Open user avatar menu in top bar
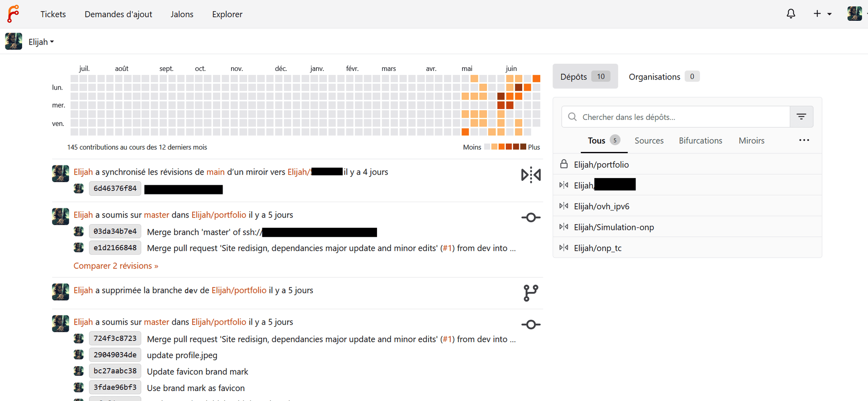This screenshot has height=401, width=868. click(x=854, y=14)
